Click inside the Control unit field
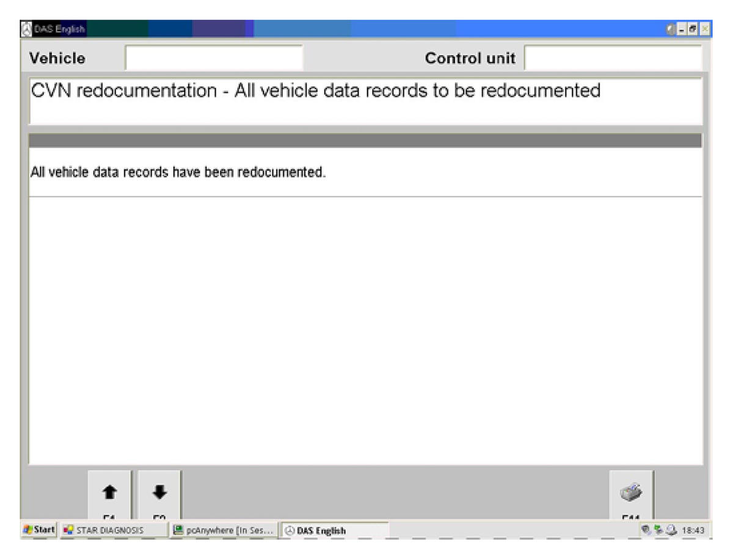The width and height of the screenshot is (733, 560). pyautogui.click(x=613, y=58)
